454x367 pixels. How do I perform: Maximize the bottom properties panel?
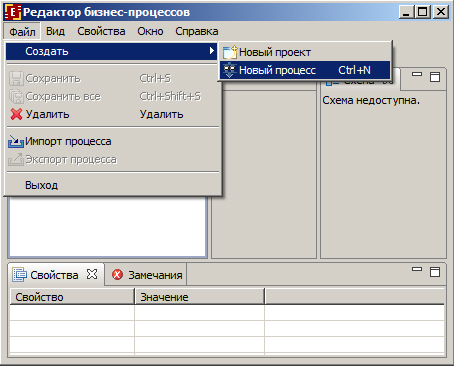(435, 272)
